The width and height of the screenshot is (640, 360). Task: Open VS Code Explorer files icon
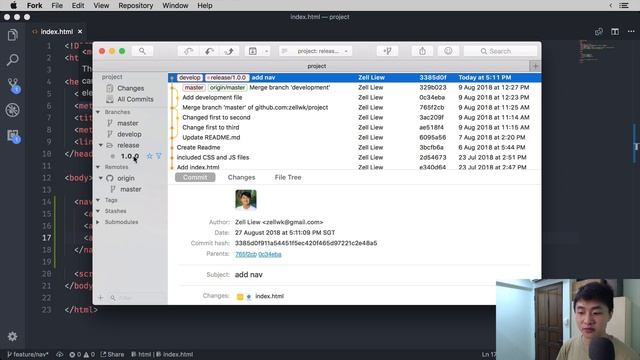tap(13, 35)
